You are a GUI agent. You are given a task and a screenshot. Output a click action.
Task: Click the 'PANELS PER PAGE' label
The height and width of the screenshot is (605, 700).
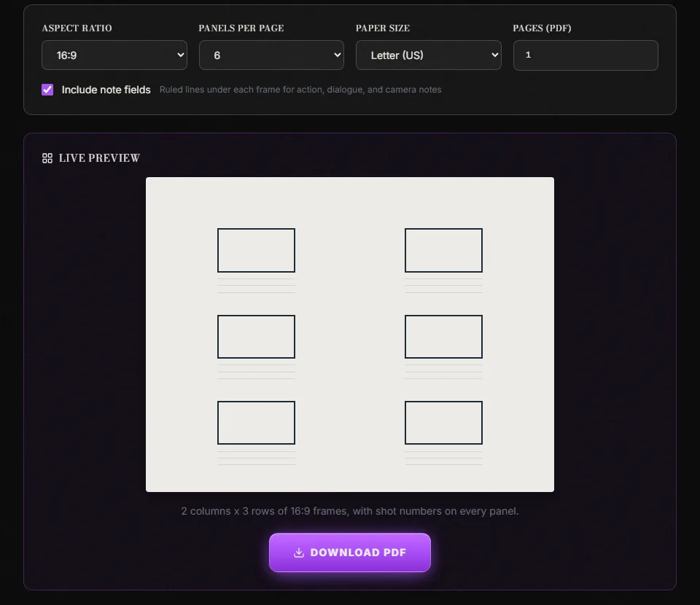241,28
